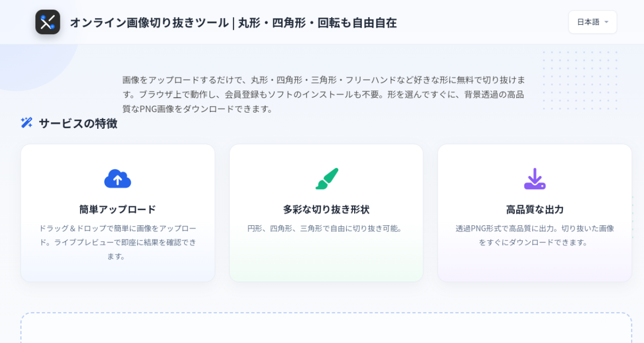Click the purple download icon
The height and width of the screenshot is (343, 644).
pos(535,179)
